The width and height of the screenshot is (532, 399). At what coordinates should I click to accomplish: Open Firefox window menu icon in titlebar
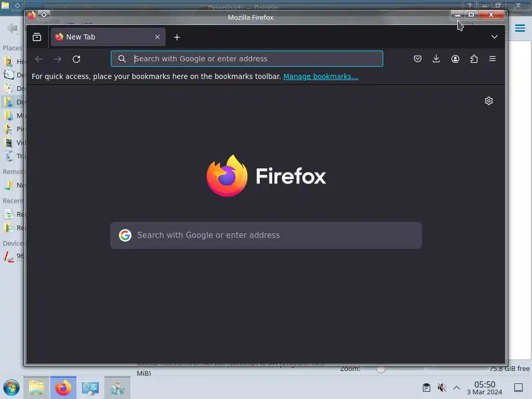[32, 15]
